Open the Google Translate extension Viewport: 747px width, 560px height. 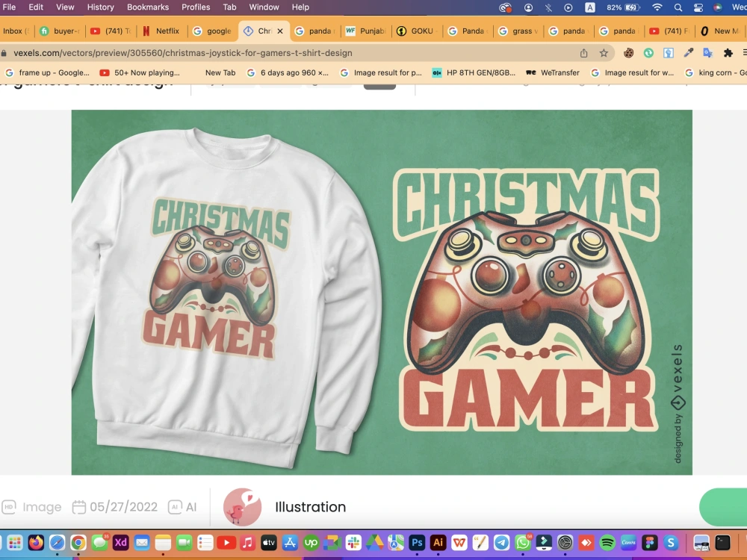[x=708, y=53]
